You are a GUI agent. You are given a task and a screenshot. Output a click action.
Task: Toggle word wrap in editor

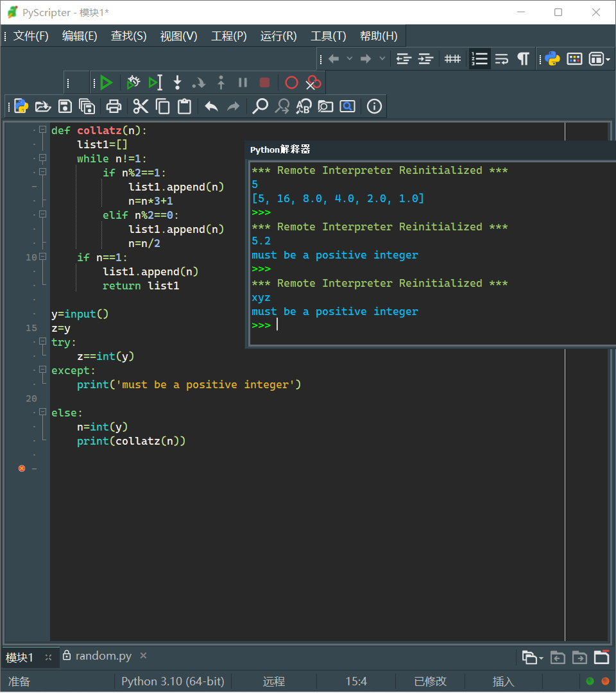pos(502,59)
